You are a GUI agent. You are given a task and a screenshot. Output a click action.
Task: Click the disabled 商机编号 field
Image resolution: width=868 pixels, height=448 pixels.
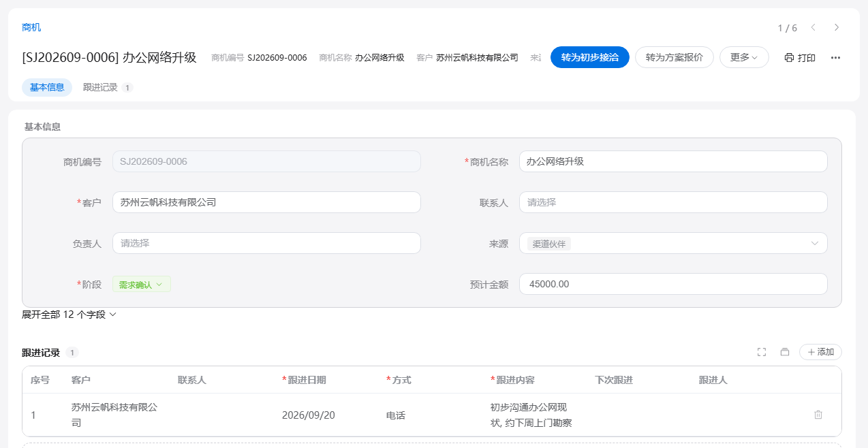pyautogui.click(x=266, y=161)
